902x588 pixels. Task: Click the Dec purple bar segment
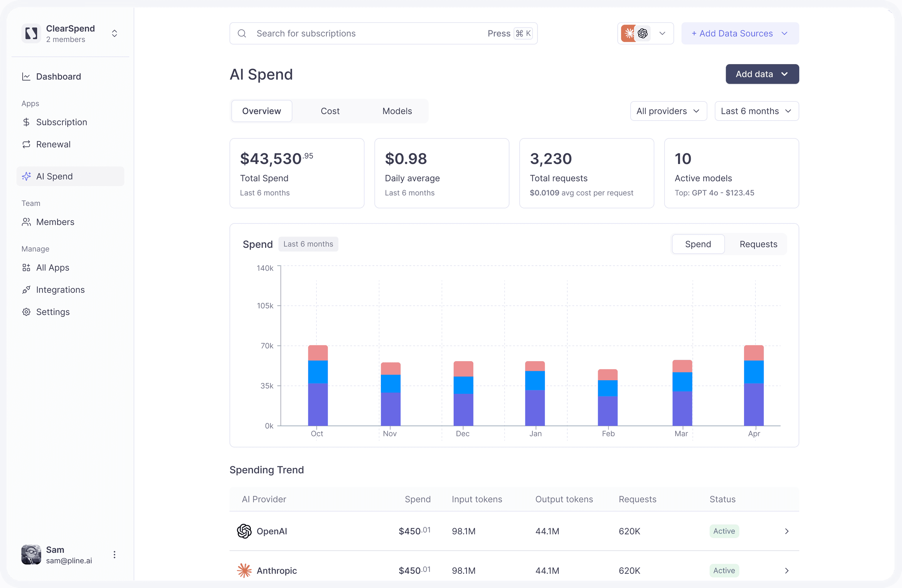coord(463,410)
